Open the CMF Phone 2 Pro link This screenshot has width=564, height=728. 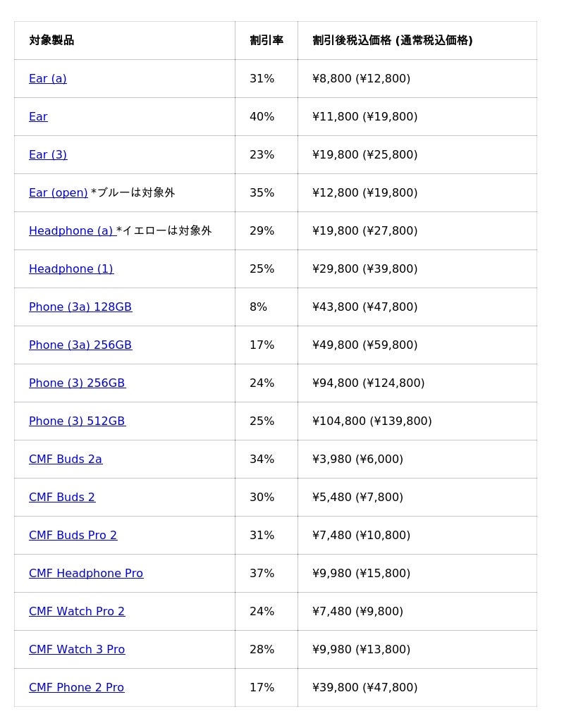[76, 688]
